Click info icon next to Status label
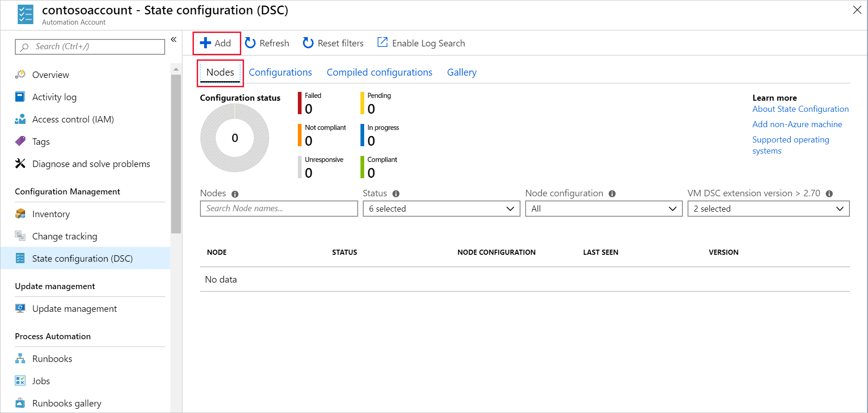The height and width of the screenshot is (413, 868). point(396,194)
